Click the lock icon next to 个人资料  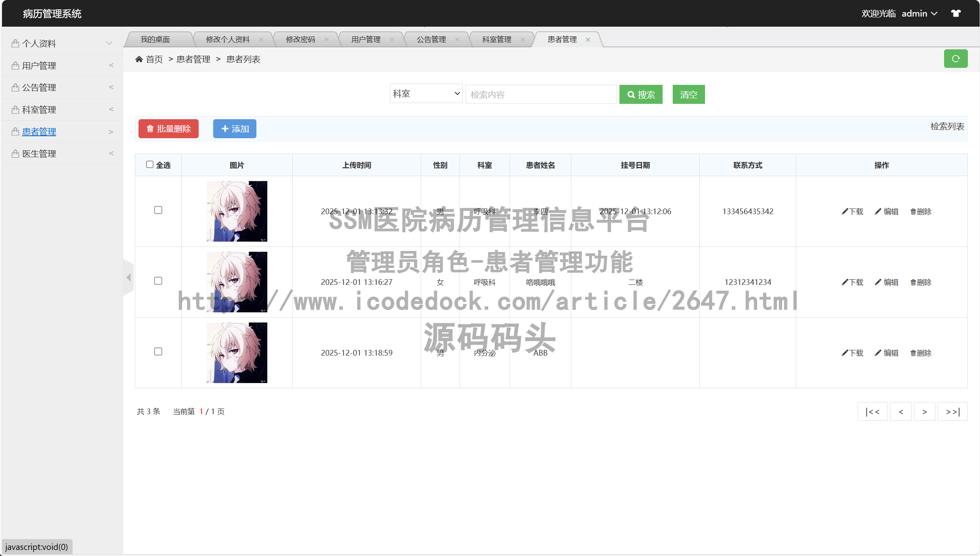[15, 43]
